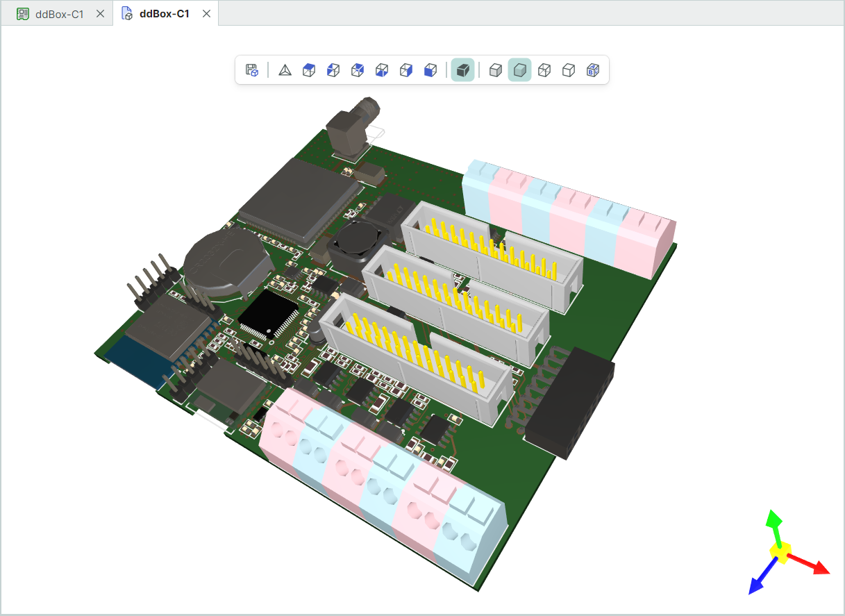Close the active bold ddBox-C1 tab
The width and height of the screenshot is (845, 616).
click(x=206, y=14)
